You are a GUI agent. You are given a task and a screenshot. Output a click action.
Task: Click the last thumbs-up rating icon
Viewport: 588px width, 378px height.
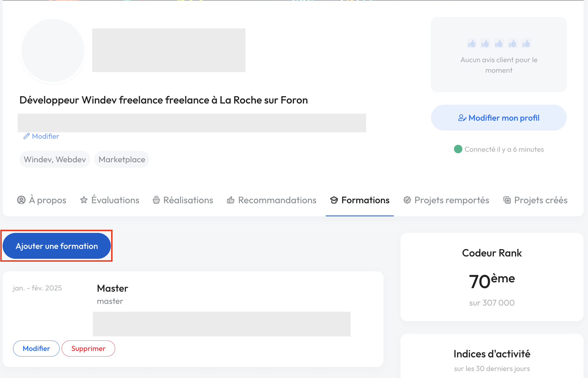tap(526, 44)
